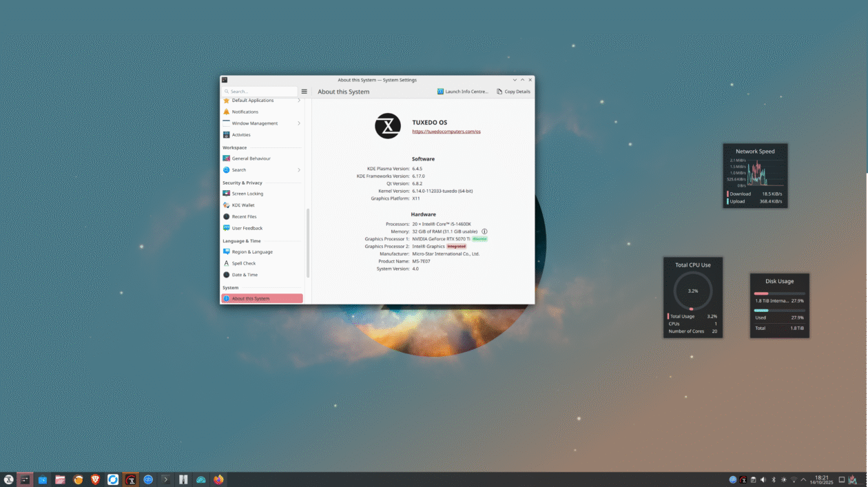Click the Wi-Fi network tray icon
This screenshot has height=487, width=868.
(x=794, y=479)
